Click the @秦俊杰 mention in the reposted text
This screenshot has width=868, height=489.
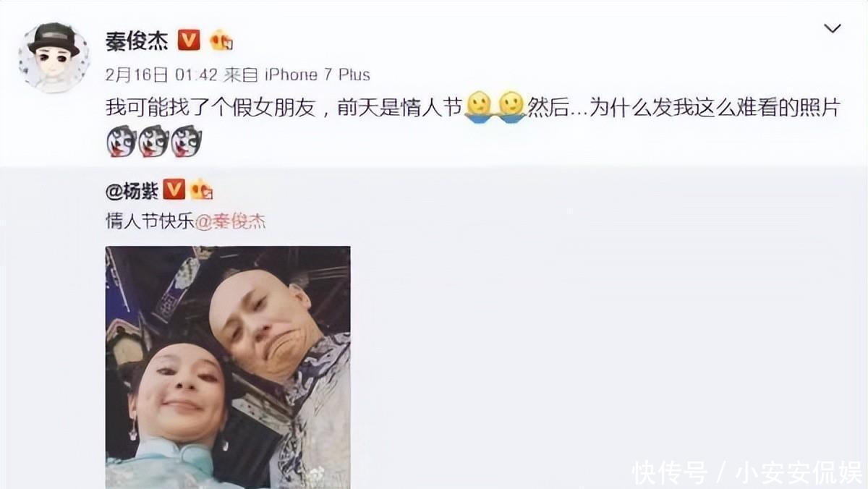[231, 221]
